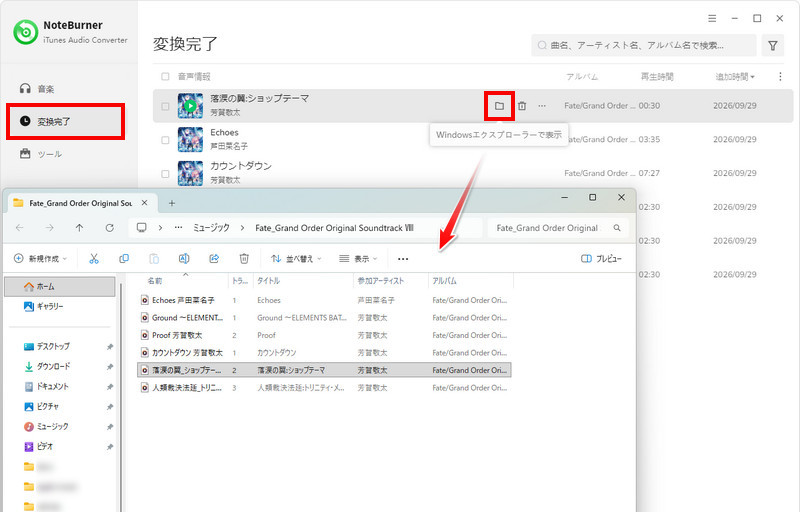Click the PC icon in Explorer address bar
Viewport: 800px width, 512px height.
point(142,227)
